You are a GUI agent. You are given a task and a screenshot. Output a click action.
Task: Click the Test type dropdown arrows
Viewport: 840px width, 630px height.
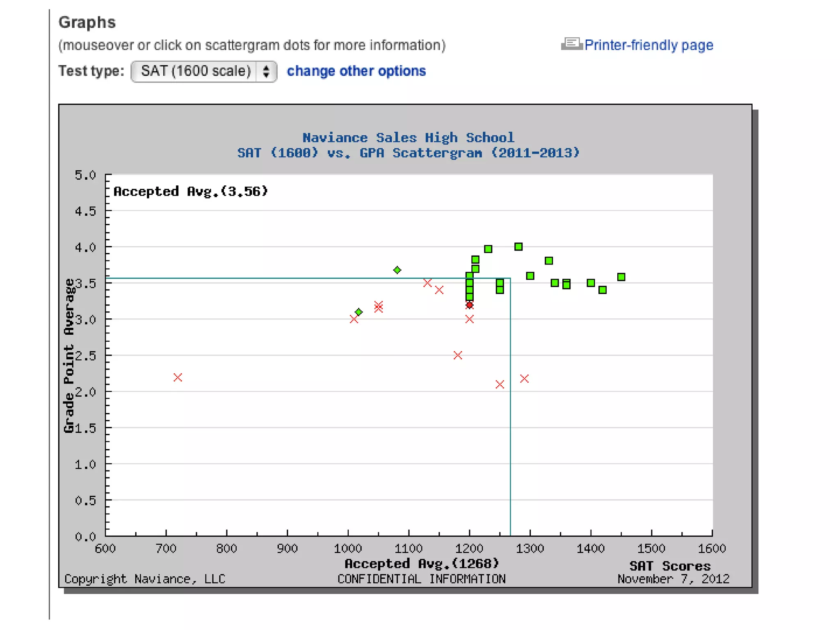[266, 71]
